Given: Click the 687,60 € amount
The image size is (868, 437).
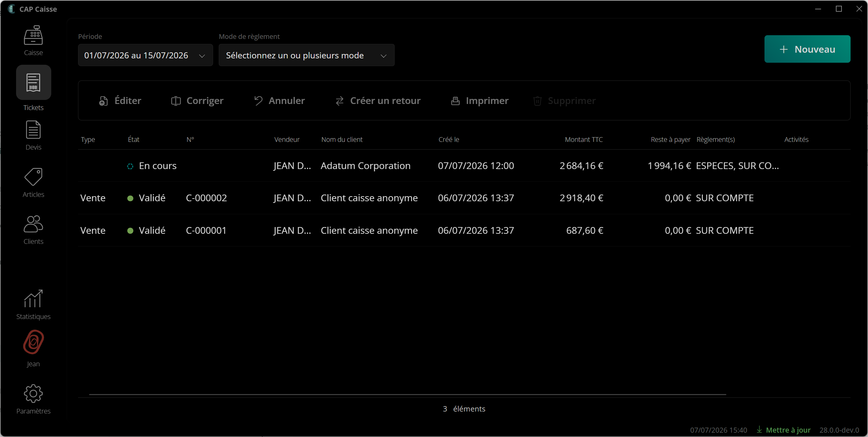Looking at the screenshot, I should click(x=585, y=230).
